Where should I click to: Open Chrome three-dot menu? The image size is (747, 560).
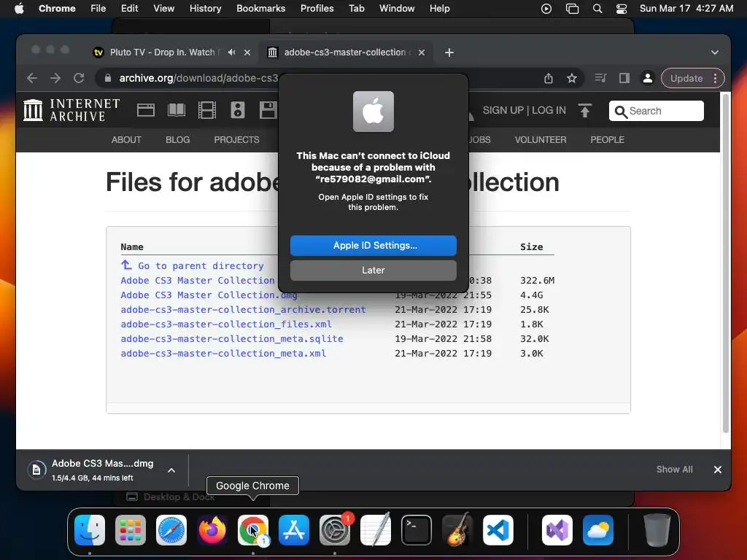715,78
